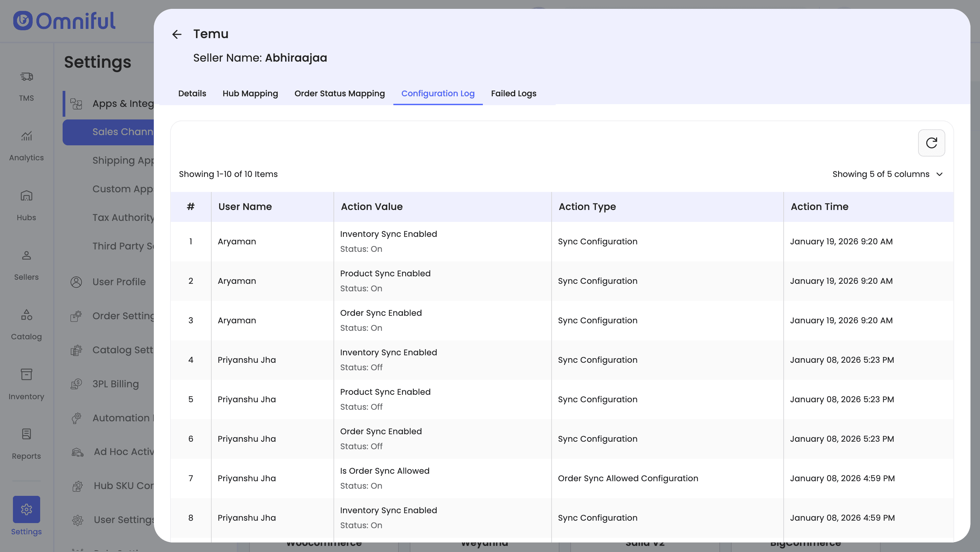The image size is (980, 552).
Task: Click the Action Time column header
Action: tap(819, 207)
